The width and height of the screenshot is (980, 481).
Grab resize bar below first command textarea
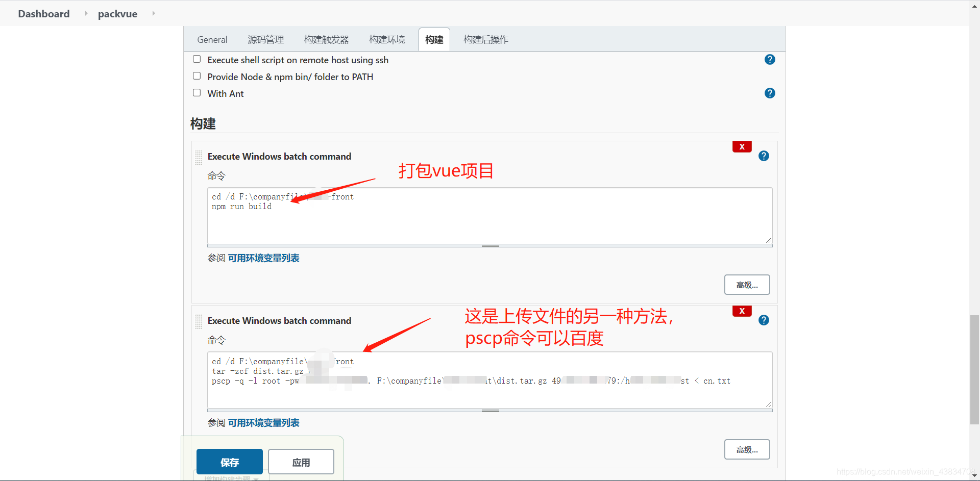click(x=490, y=246)
